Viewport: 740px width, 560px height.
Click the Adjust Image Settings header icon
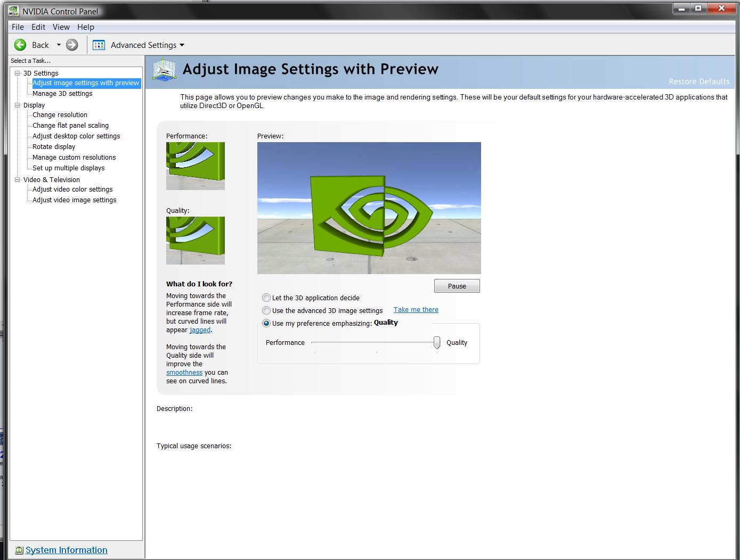tap(164, 70)
